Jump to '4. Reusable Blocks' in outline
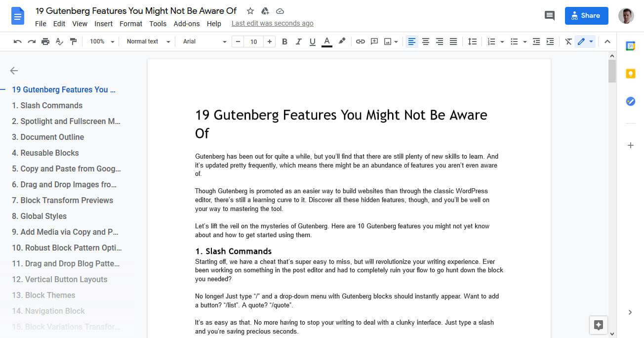The height and width of the screenshot is (338, 644). click(45, 153)
